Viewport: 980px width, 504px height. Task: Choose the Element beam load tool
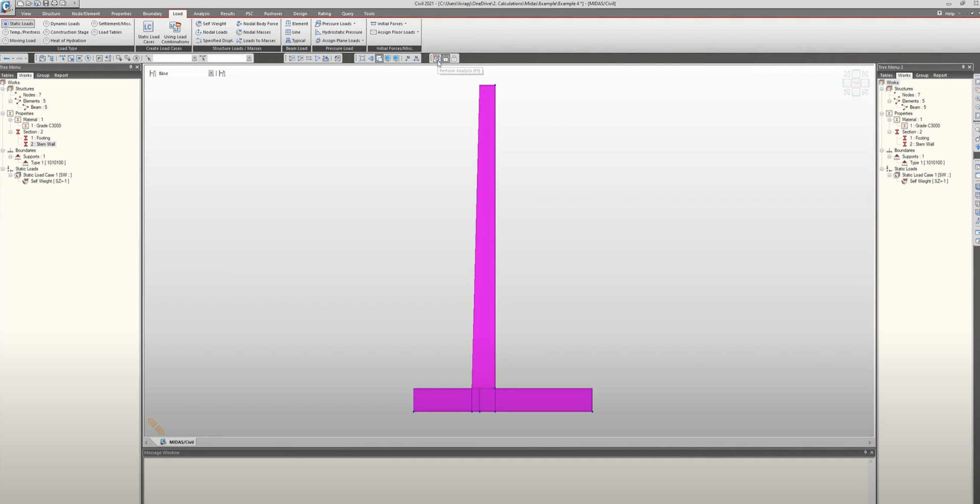297,23
